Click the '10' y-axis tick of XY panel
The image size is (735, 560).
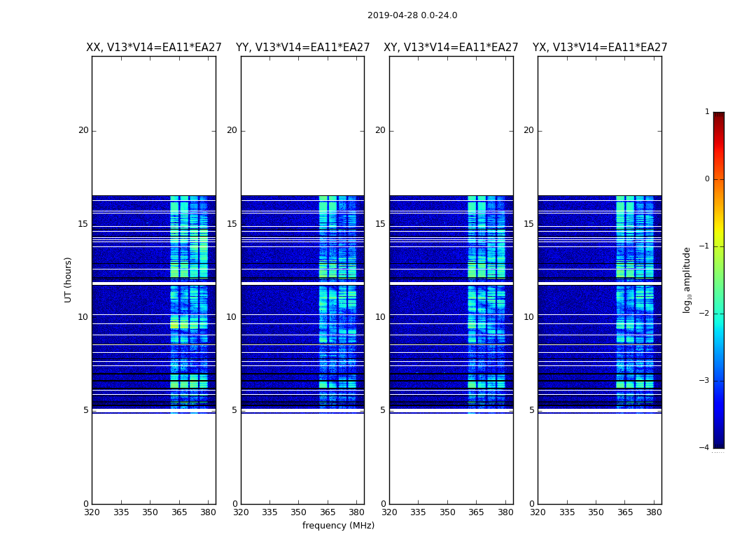point(380,317)
